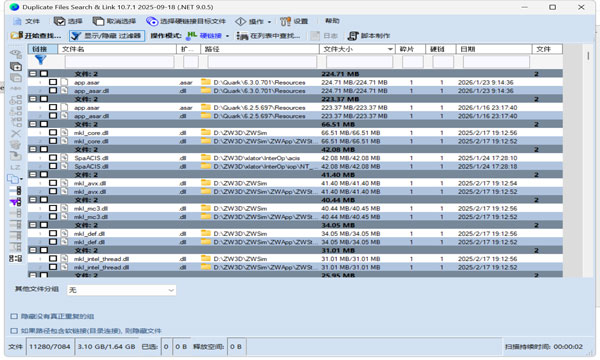Tick the checkbox for app_asar.dll 223.37 MB
The height and width of the screenshot is (360, 600).
pyautogui.click(x=53, y=116)
